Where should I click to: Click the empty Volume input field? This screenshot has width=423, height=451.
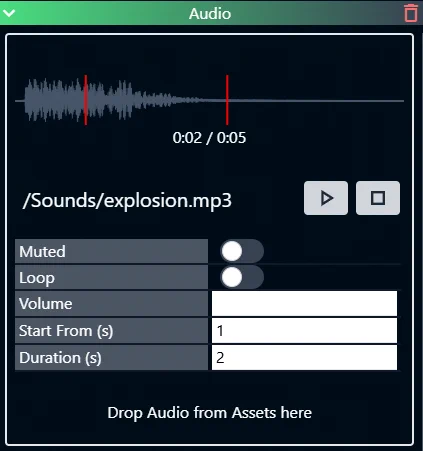[304, 304]
